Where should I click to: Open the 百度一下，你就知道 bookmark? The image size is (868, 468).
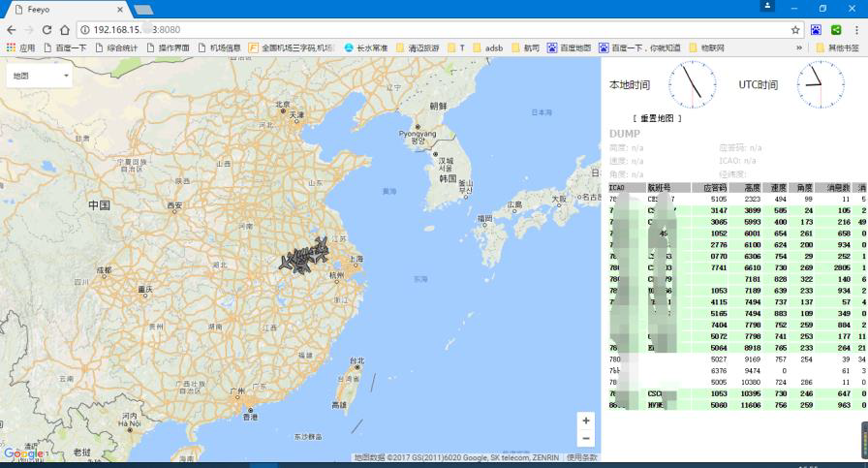click(x=640, y=48)
